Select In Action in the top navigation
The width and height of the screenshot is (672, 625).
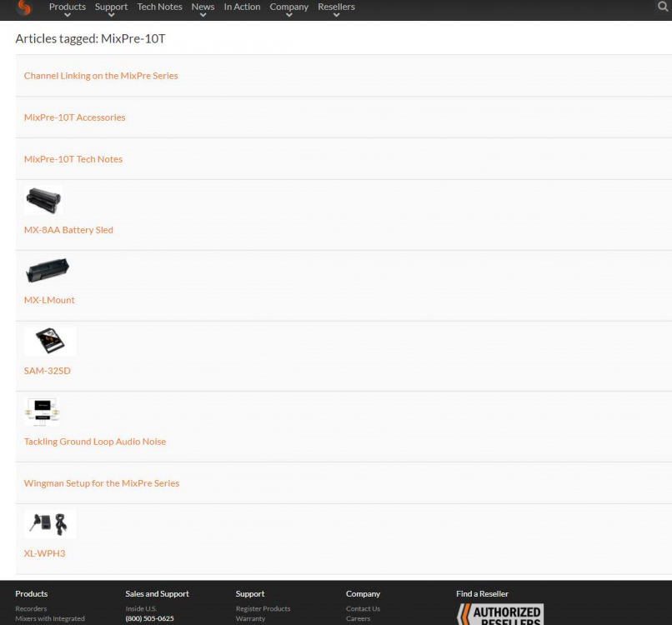242,7
